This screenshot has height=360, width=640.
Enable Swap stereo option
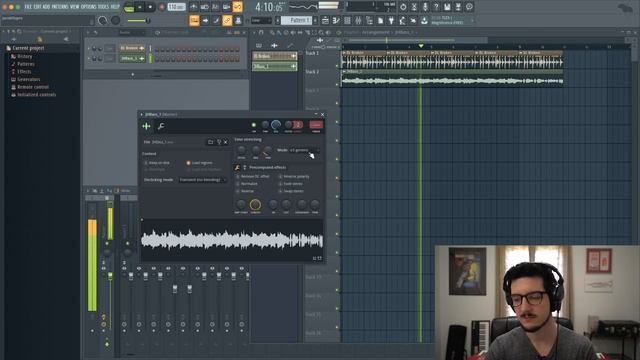tap(291, 191)
